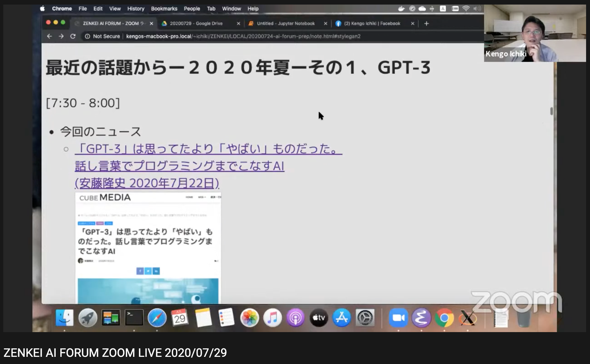Open the View menu
This screenshot has height=364, width=590.
coord(115,8)
